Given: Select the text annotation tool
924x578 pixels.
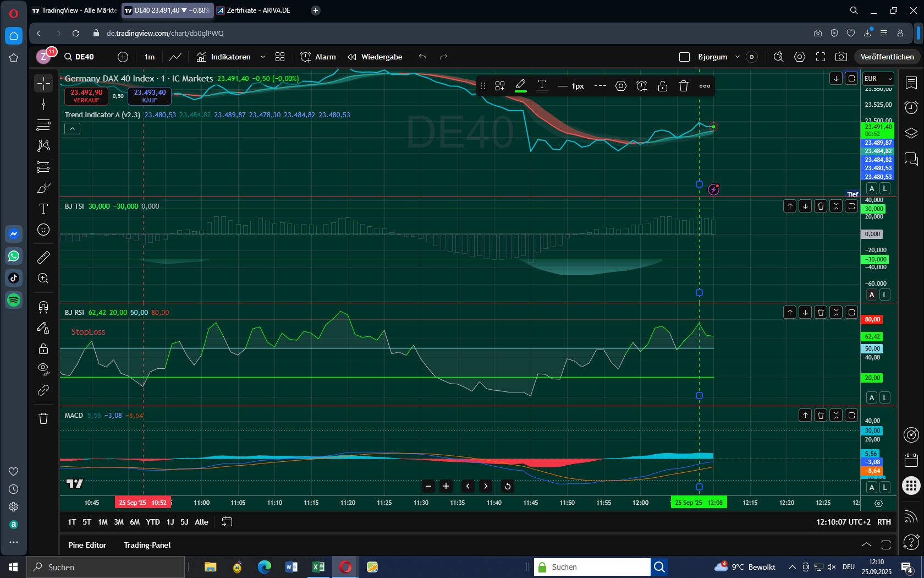Looking at the screenshot, I should [43, 209].
